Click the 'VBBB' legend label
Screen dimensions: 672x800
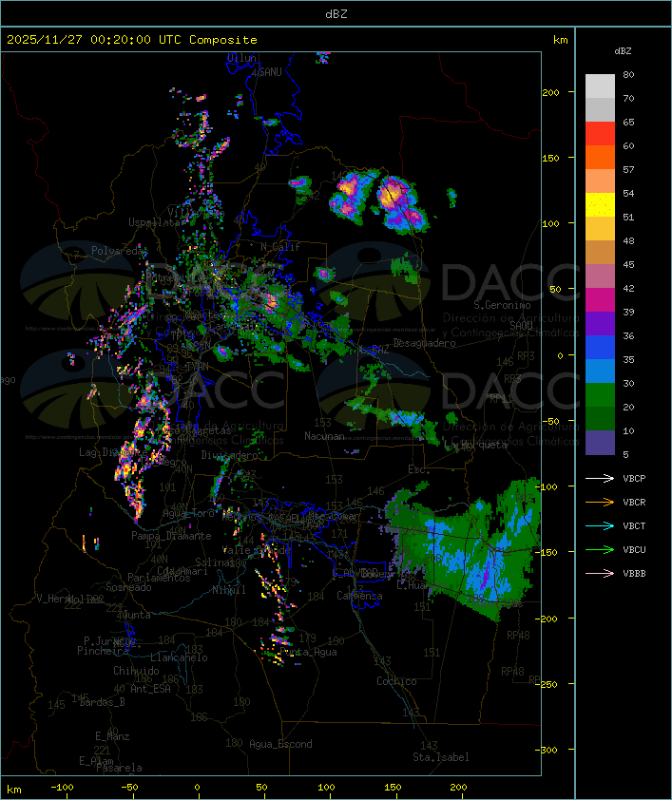tap(634, 574)
